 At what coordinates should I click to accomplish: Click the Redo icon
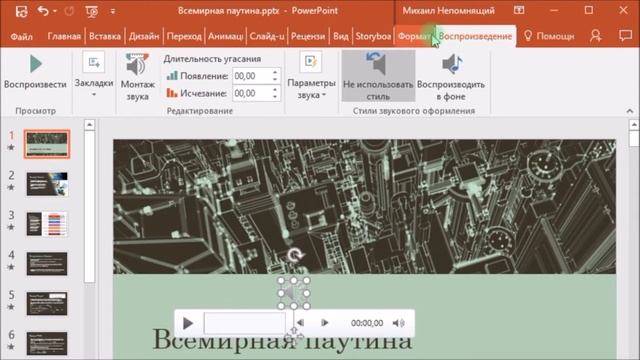(69, 11)
